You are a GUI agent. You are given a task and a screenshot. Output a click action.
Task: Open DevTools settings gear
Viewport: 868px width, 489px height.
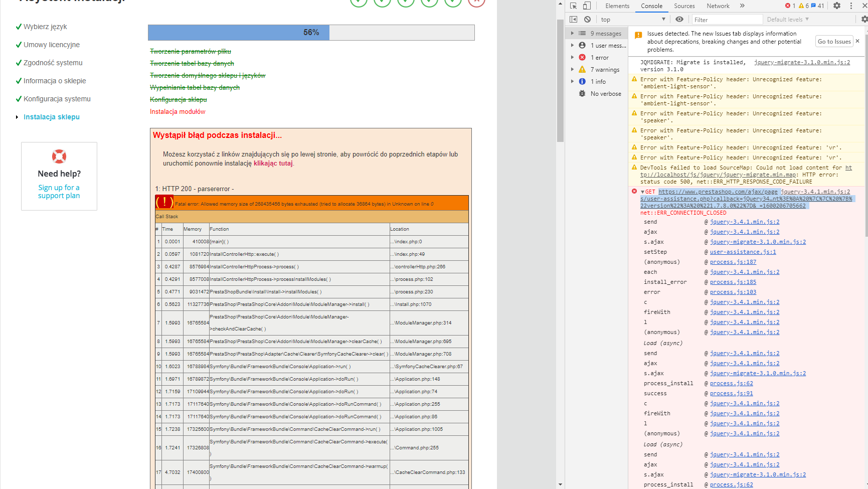pyautogui.click(x=836, y=6)
